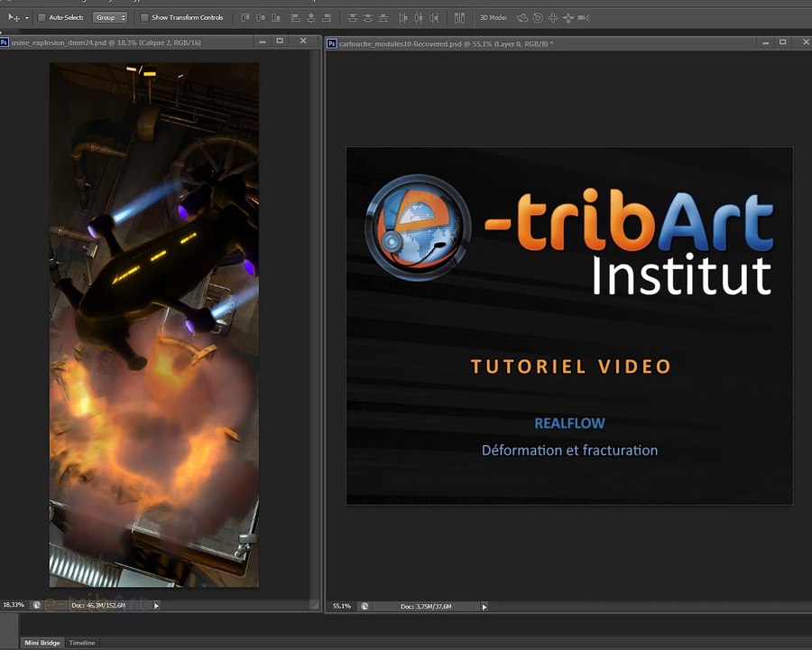
Task: Click the e-tribArt Institut canvas image
Action: coord(569,326)
